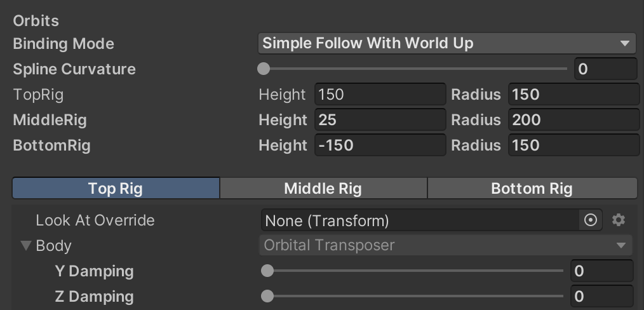Click the Y Damping numeric value box

click(x=602, y=271)
